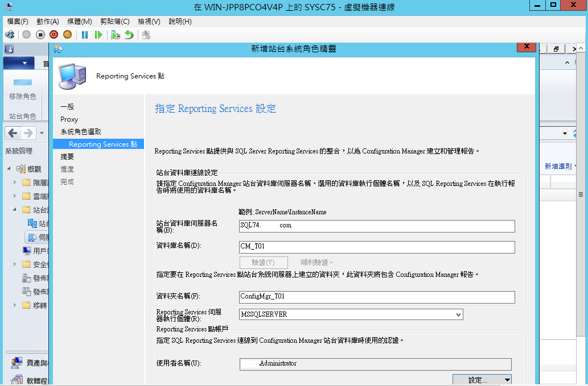The height and width of the screenshot is (386, 588).
Task: Reset the VM with the green play icon
Action: click(x=98, y=35)
